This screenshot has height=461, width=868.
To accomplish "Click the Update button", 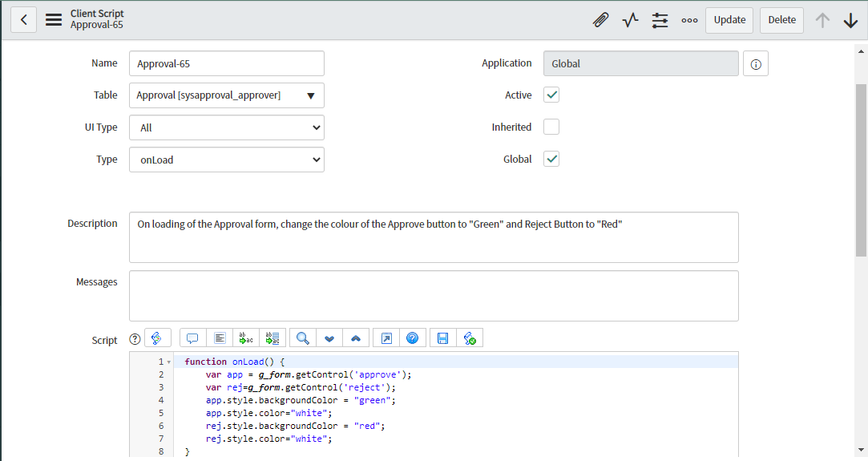I will [729, 20].
